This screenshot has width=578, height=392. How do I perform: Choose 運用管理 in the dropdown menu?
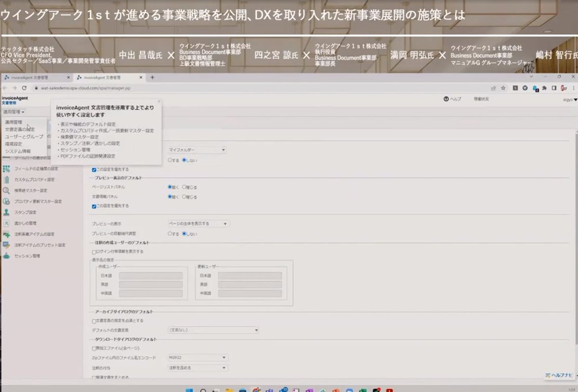click(x=13, y=122)
